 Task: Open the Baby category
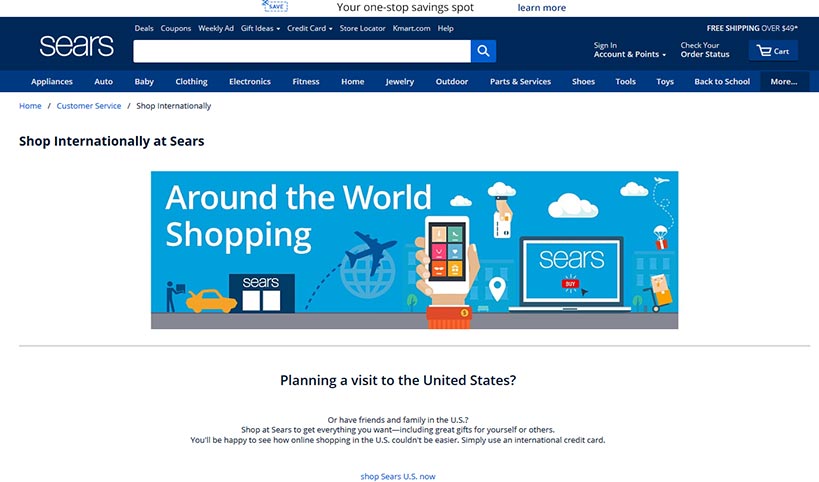[x=144, y=81]
